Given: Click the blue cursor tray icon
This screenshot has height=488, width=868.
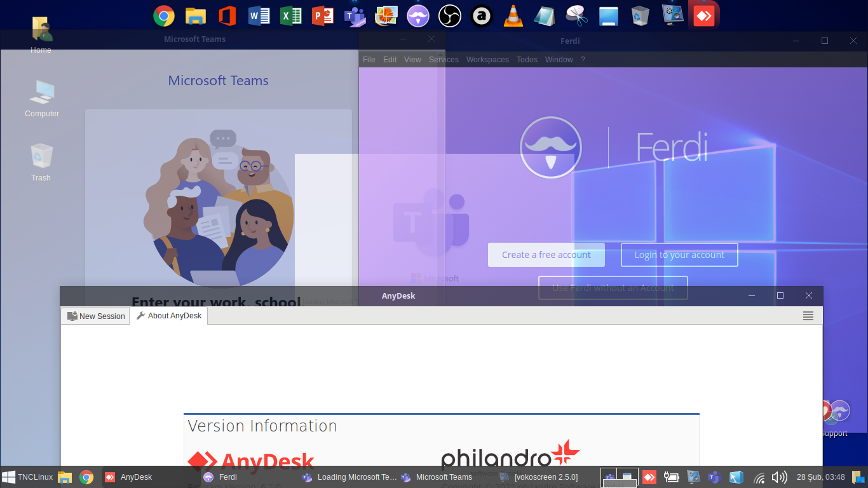Looking at the screenshot, I should point(736,477).
